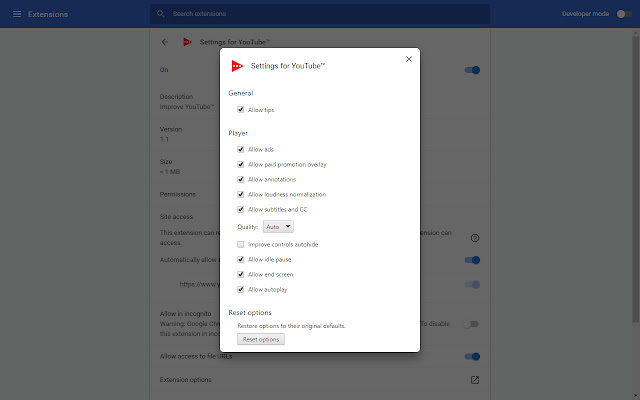Click the Reset options button

[x=261, y=339]
